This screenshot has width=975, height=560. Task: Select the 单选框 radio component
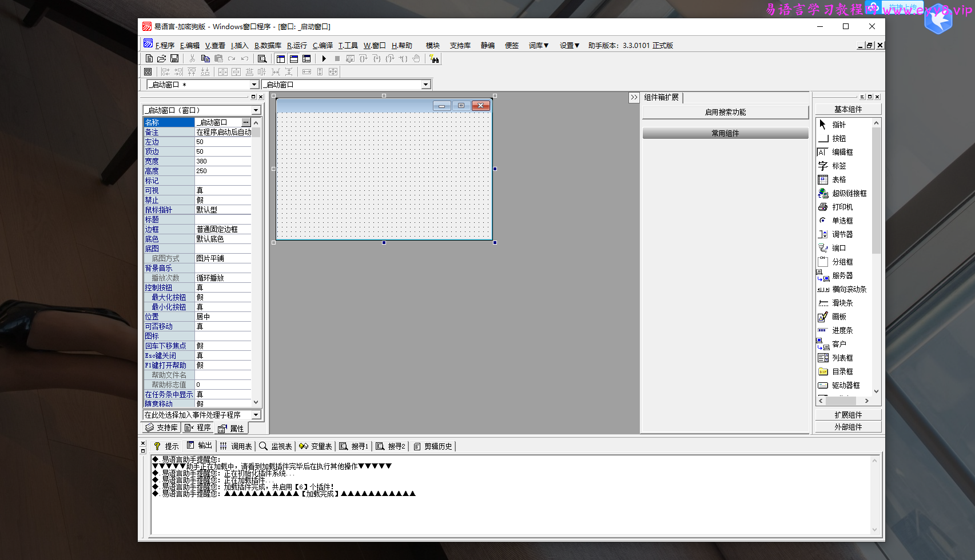[x=843, y=221]
